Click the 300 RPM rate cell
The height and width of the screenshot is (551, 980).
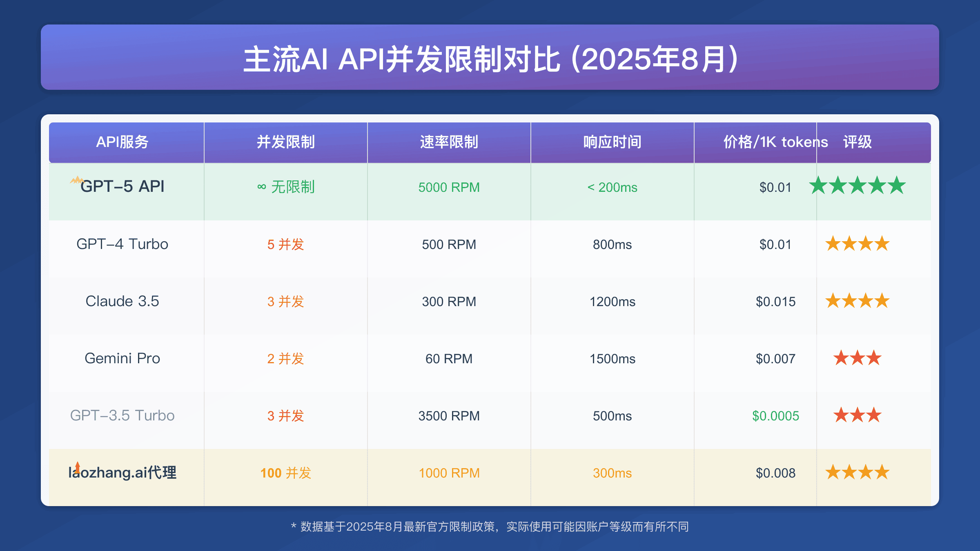coord(449,302)
